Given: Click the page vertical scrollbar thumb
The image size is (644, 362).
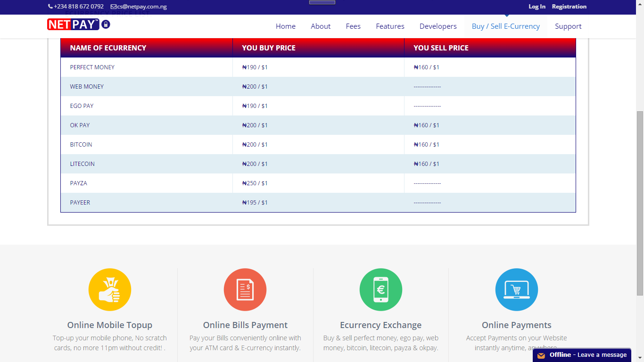Looking at the screenshot, I should point(640,203).
